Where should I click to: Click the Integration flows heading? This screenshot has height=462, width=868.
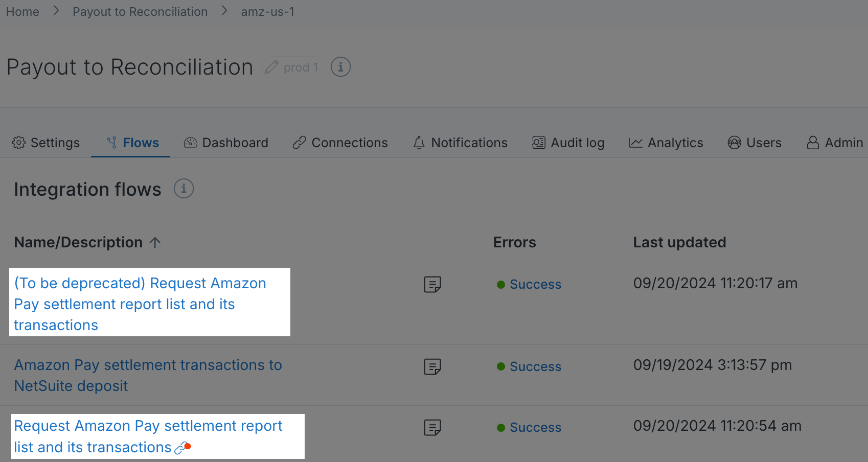tap(87, 190)
